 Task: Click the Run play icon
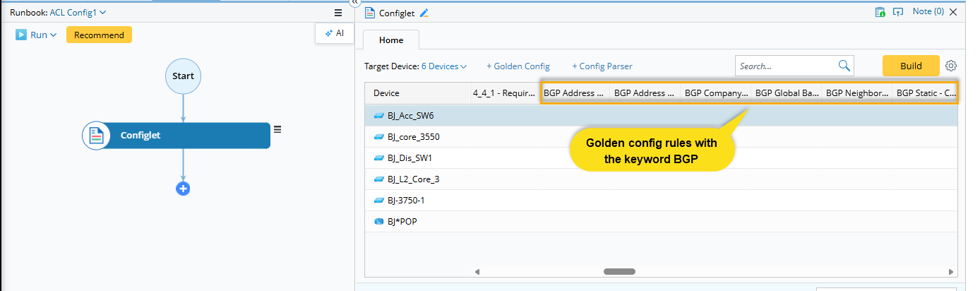(21, 35)
